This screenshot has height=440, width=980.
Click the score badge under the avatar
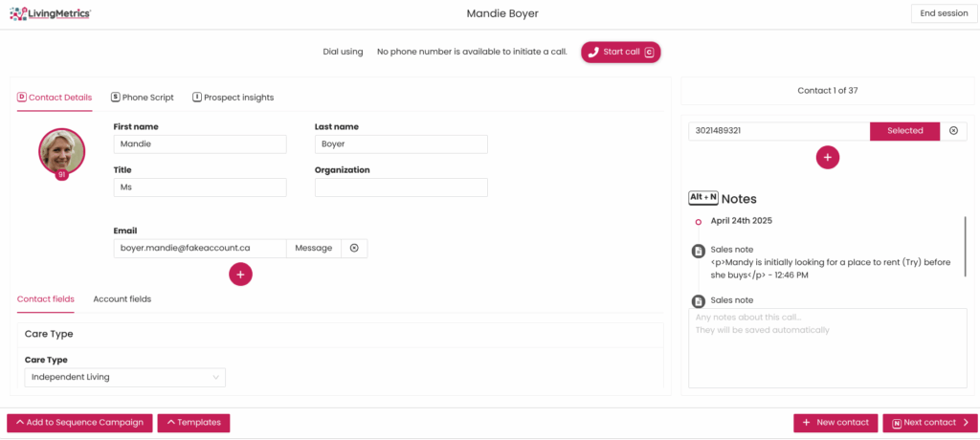click(x=62, y=175)
